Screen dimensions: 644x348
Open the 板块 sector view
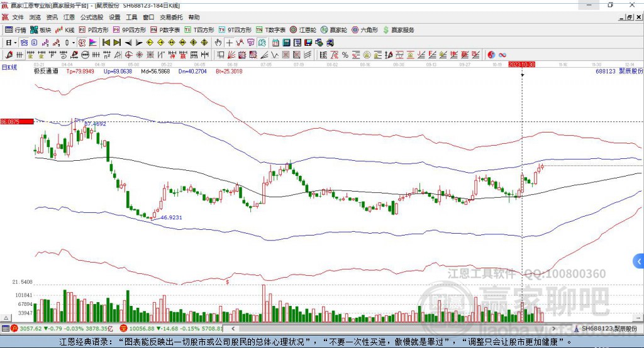[40, 30]
